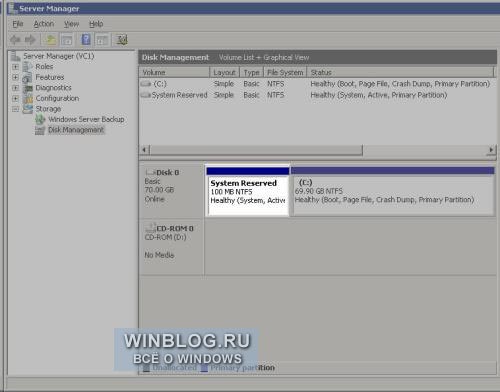Click the horizontal scrollbar thumb in volume list
Viewport: 500px width, 392px height.
(x=256, y=150)
